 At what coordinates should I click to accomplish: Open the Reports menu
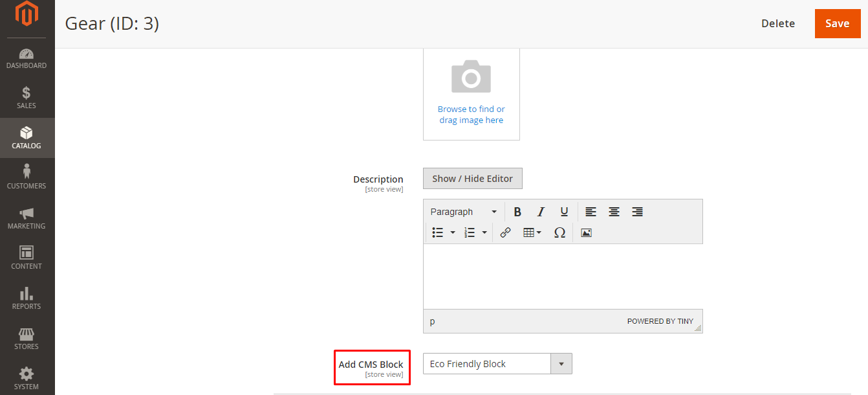pos(27,299)
